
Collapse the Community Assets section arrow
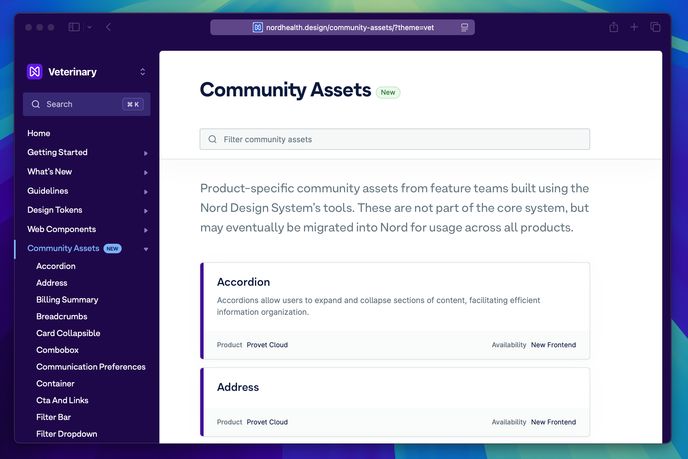[146, 249]
